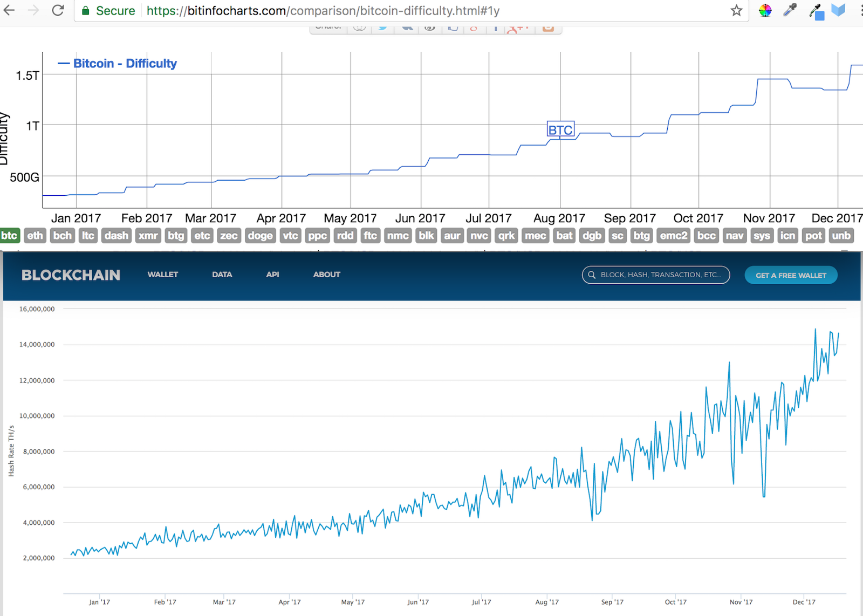The width and height of the screenshot is (863, 616).
Task: Enable the doge coin tag
Action: [260, 236]
